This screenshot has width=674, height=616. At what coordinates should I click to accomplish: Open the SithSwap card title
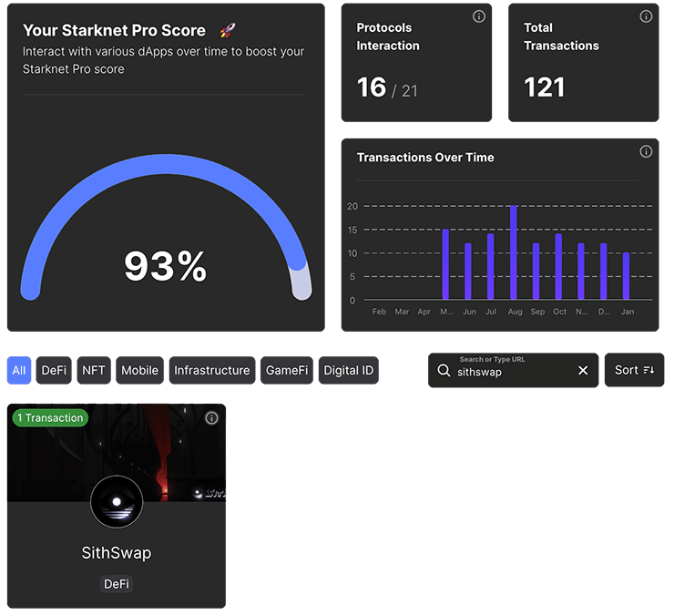[117, 553]
